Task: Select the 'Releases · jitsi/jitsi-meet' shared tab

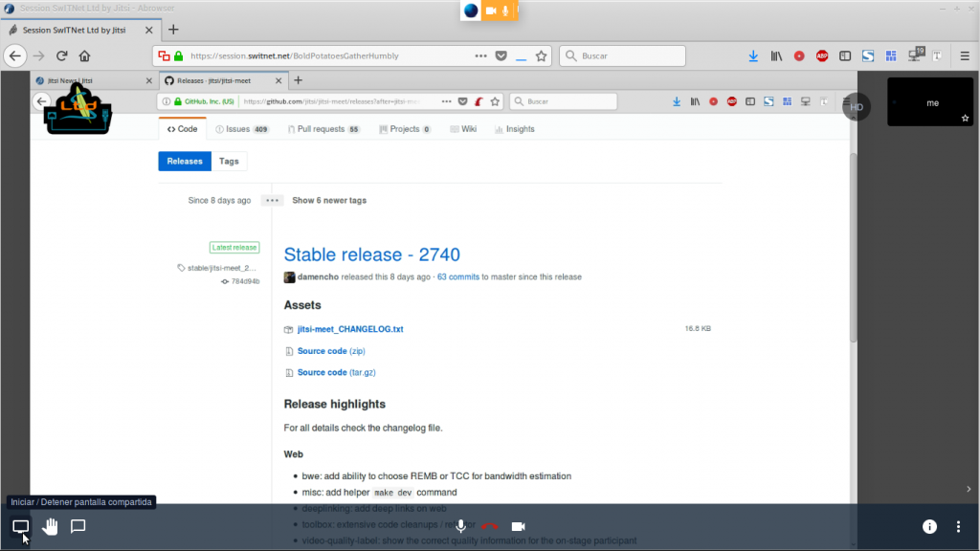Action: (222, 80)
